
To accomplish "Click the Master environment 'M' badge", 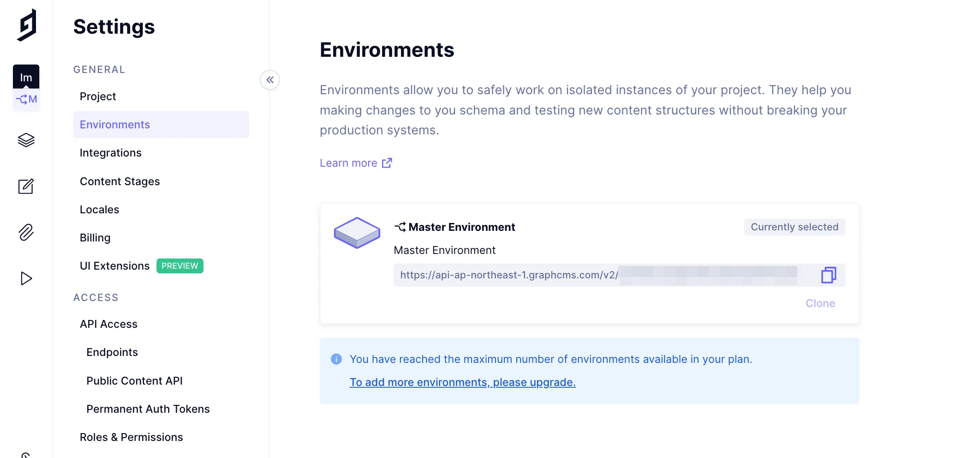I will 26,99.
